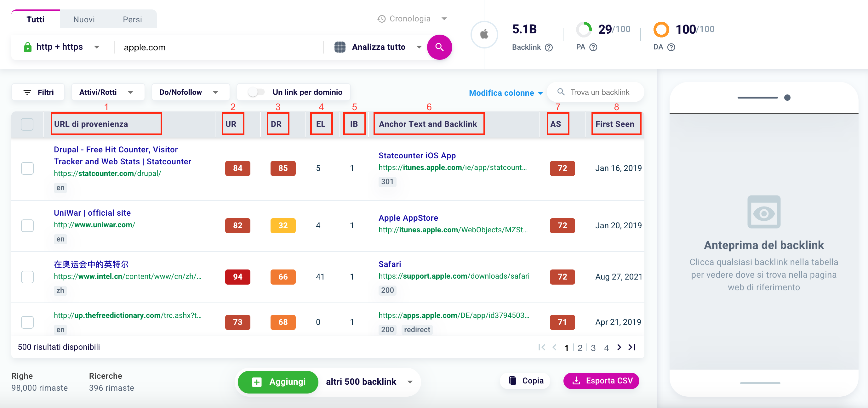Open the Apple AppStore anchor link
Viewport: 868px width, 408px height.
(x=408, y=218)
